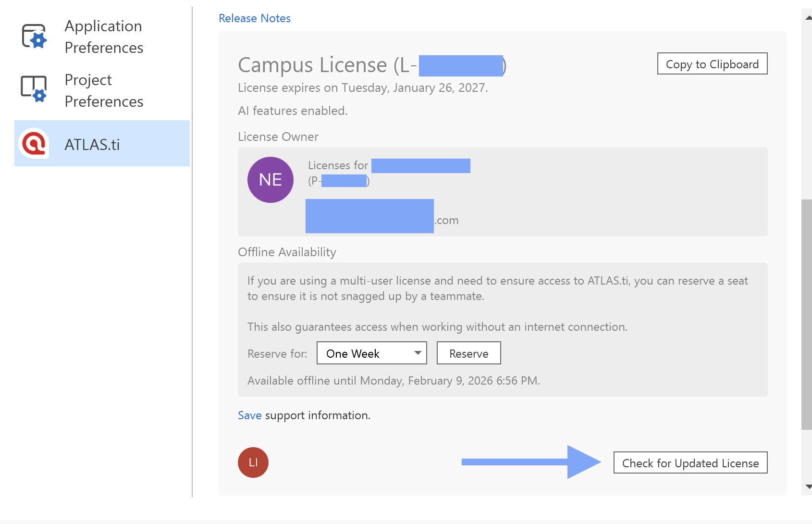Viewport: 812px width, 524px height.
Task: Open the Release Notes link
Action: click(x=255, y=18)
